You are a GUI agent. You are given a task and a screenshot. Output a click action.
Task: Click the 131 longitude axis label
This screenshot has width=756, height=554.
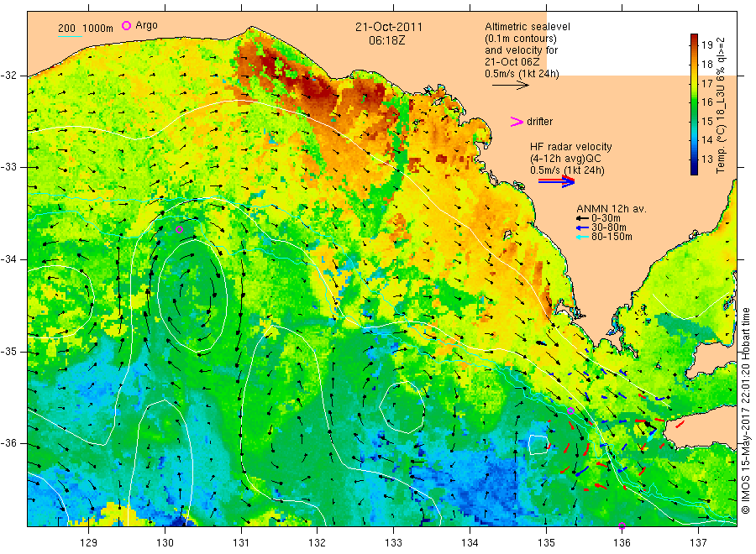(241, 543)
